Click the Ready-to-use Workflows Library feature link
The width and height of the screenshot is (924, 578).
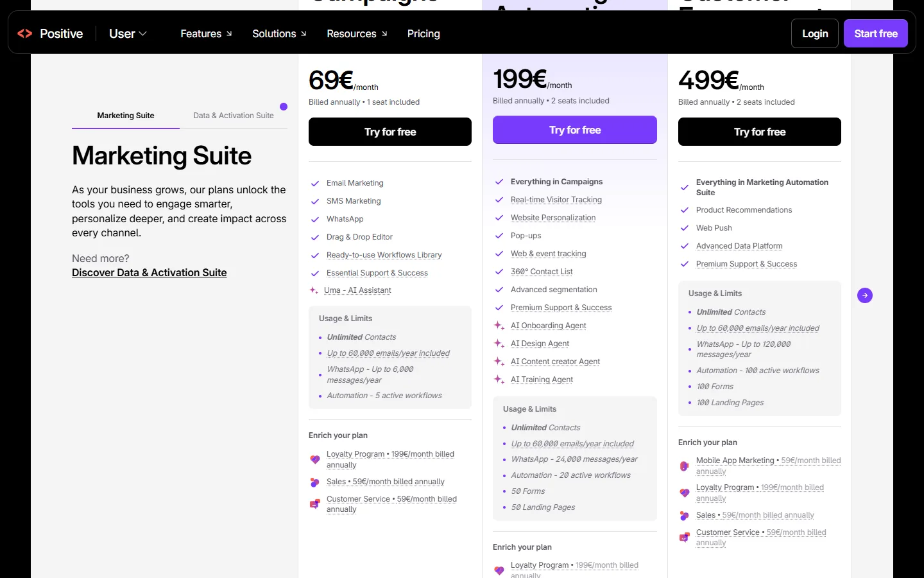pos(384,255)
